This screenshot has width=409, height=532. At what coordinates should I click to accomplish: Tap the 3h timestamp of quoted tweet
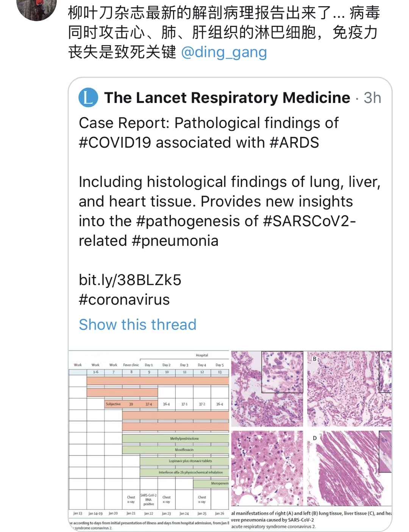372,98
